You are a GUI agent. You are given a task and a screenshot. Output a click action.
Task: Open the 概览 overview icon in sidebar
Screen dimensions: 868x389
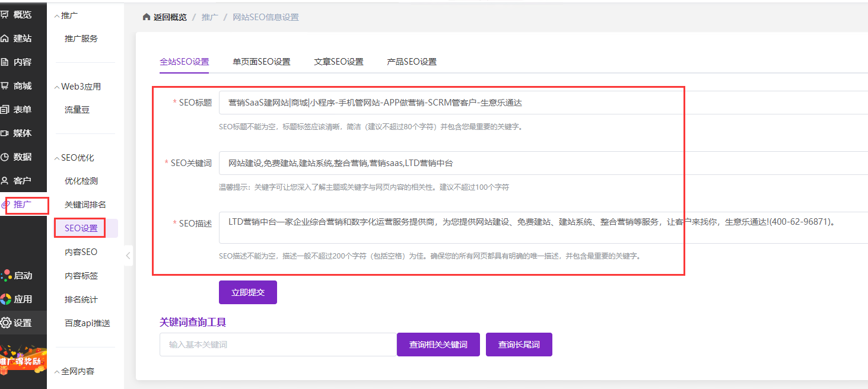click(5, 14)
